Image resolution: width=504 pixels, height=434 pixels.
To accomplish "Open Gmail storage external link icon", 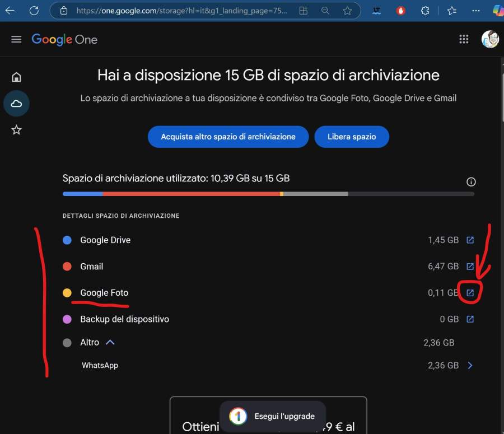I will (x=470, y=267).
